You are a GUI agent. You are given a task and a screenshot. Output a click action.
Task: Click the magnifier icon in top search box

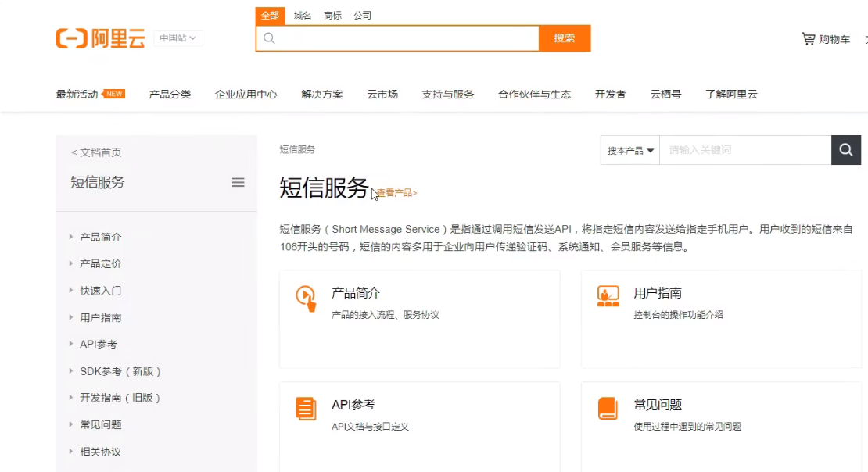click(x=269, y=38)
